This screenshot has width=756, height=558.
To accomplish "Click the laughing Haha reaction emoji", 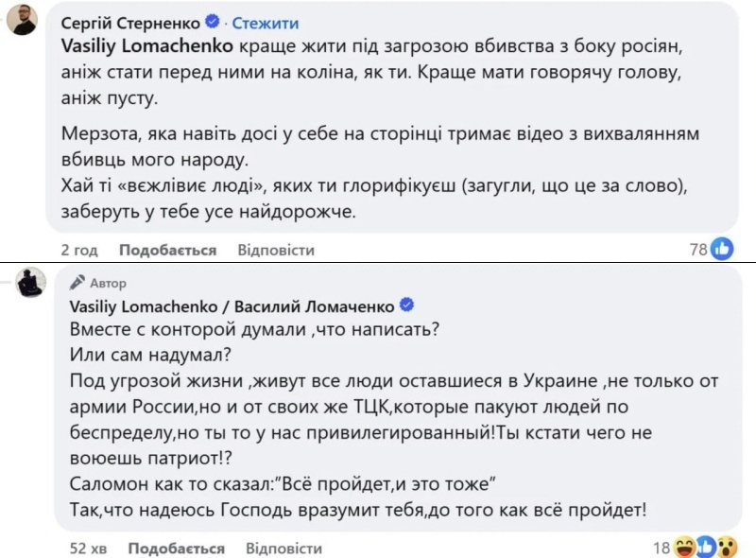I will (685, 548).
